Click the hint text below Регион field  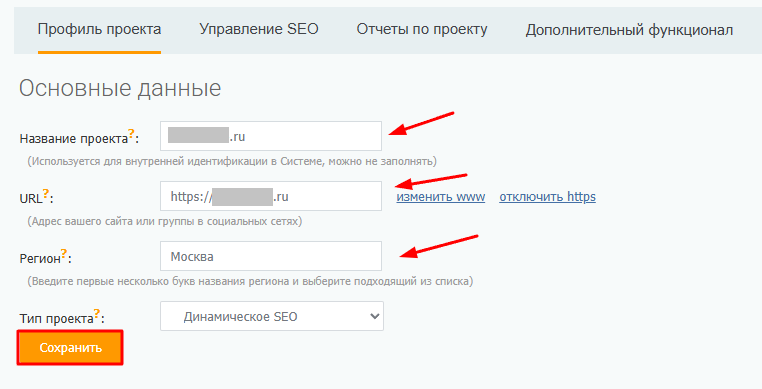point(250,281)
